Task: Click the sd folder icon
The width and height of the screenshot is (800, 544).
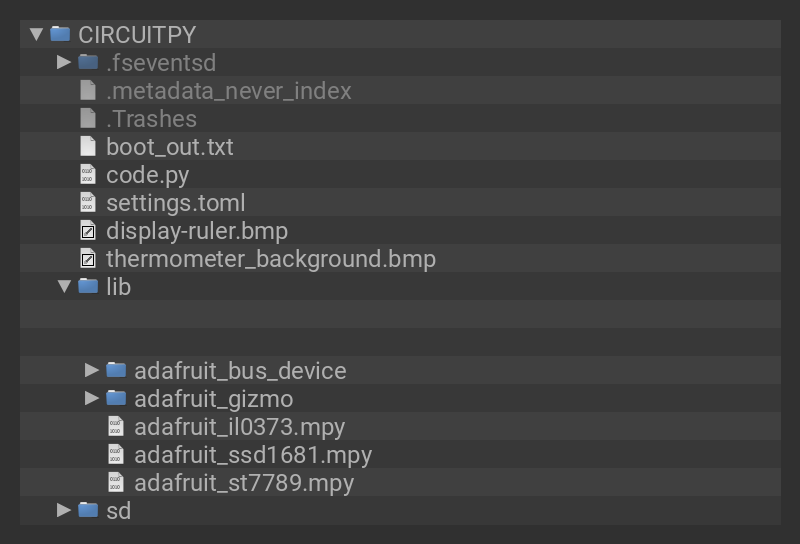Action: click(x=88, y=510)
